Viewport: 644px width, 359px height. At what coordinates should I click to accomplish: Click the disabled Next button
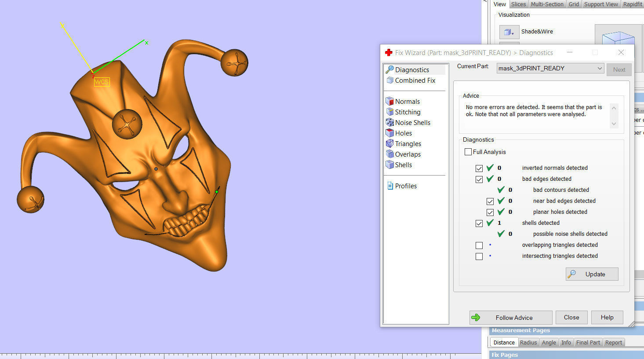(x=619, y=70)
